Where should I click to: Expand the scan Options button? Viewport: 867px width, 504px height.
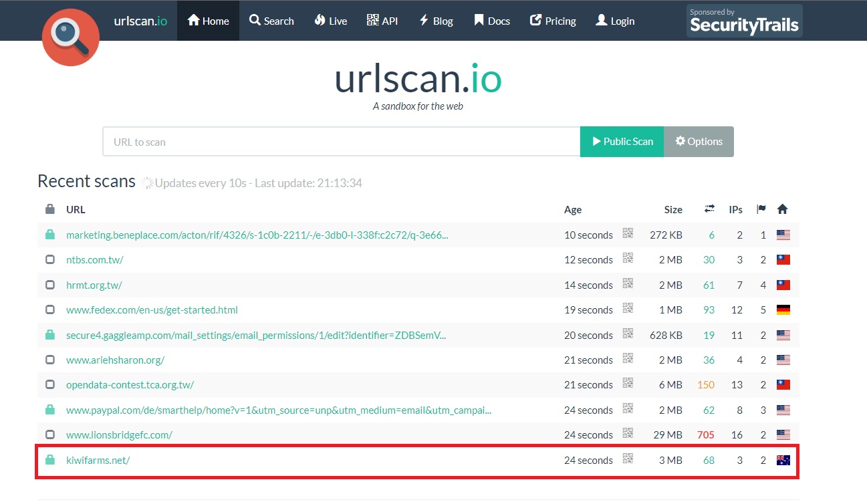click(699, 142)
